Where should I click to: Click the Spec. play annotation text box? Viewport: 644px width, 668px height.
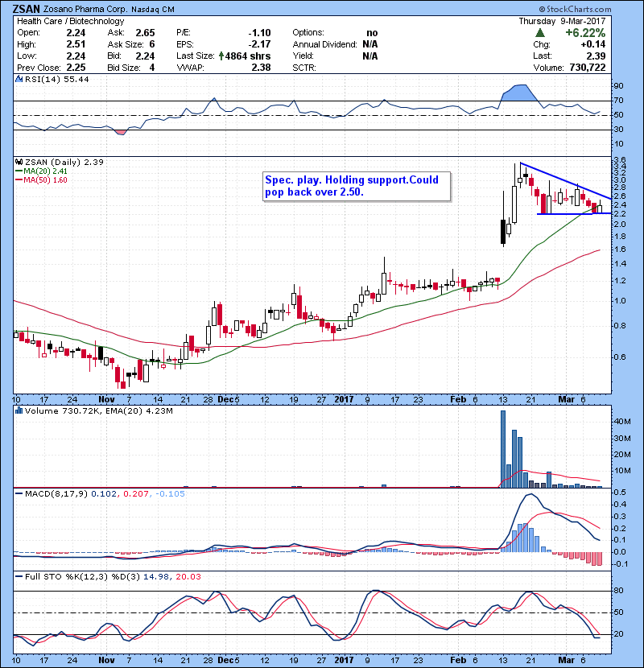pyautogui.click(x=357, y=186)
